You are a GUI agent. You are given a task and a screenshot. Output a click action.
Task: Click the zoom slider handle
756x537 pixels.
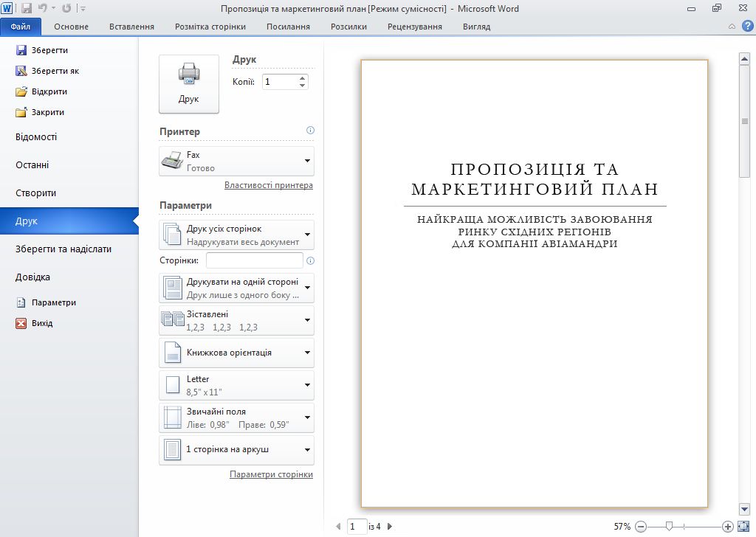669,526
